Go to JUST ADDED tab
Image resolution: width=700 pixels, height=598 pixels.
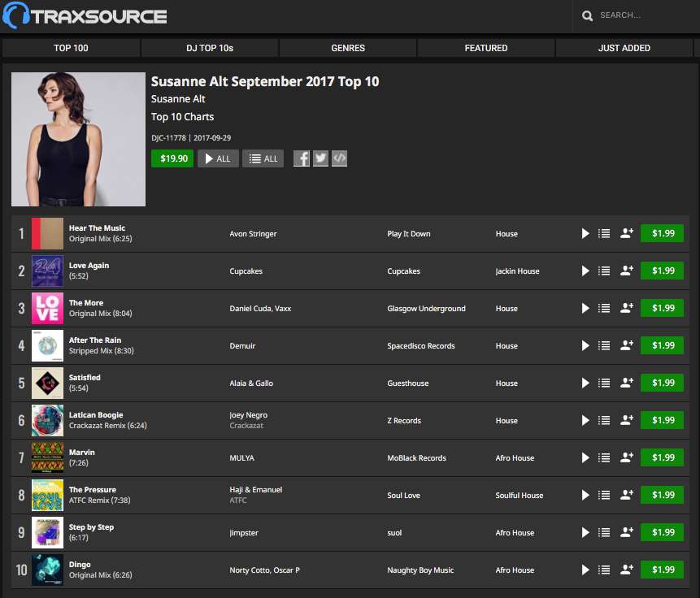(624, 48)
